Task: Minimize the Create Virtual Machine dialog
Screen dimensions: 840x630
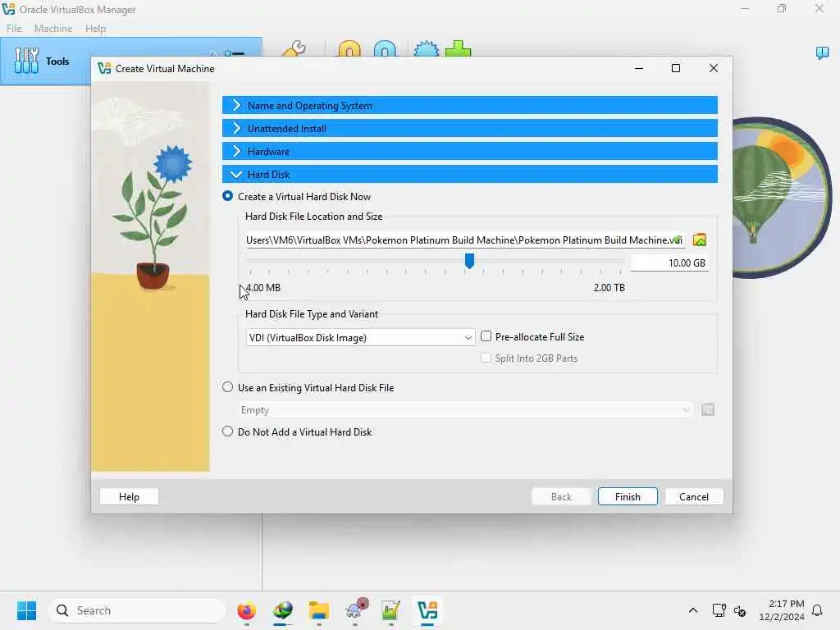Action: pyautogui.click(x=638, y=68)
